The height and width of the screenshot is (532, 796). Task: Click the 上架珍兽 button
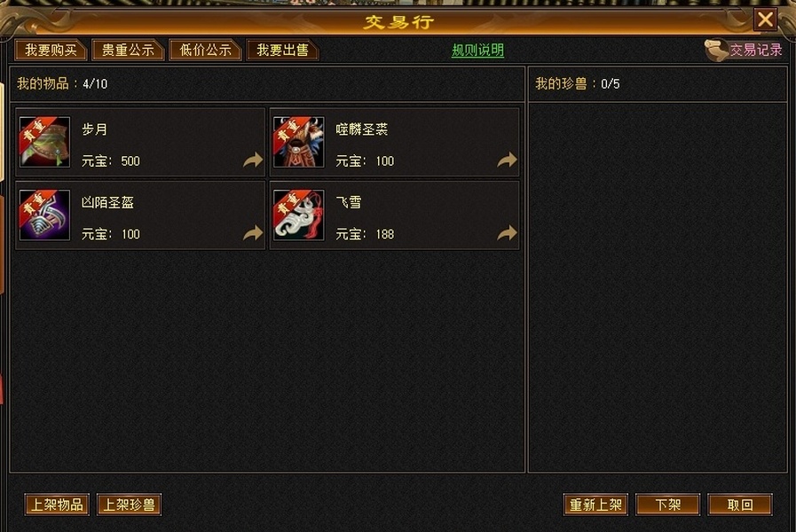[x=129, y=505]
